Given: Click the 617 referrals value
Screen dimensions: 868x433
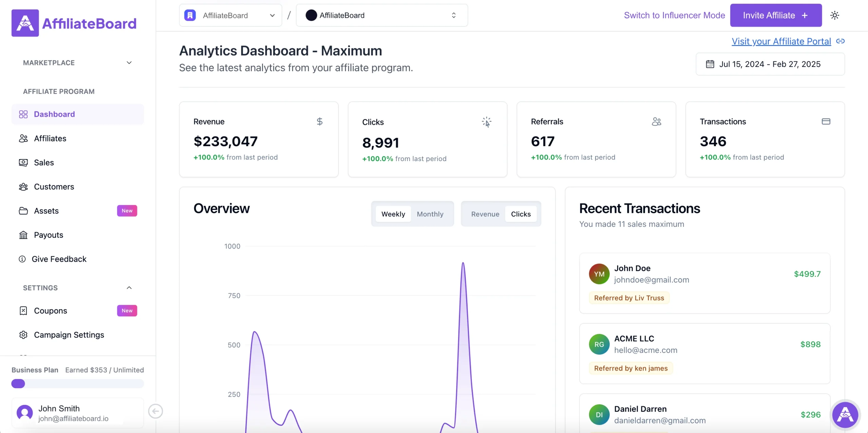Looking at the screenshot, I should (543, 141).
